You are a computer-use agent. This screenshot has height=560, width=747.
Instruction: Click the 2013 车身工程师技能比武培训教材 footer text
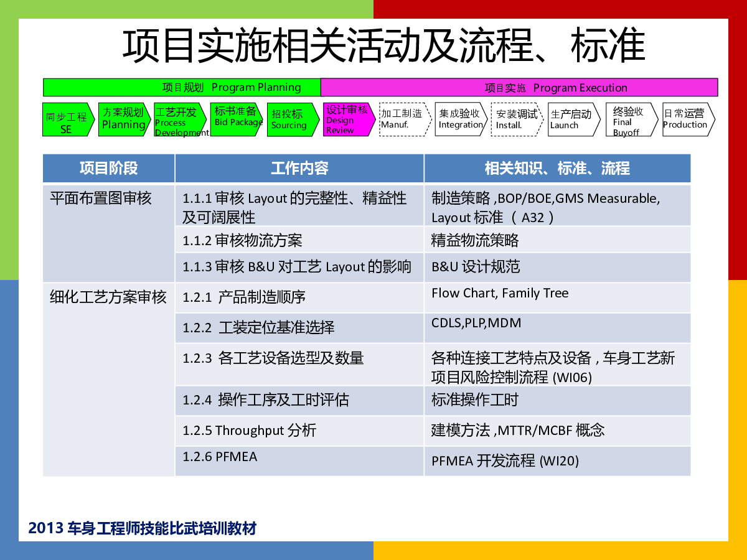[x=143, y=528]
